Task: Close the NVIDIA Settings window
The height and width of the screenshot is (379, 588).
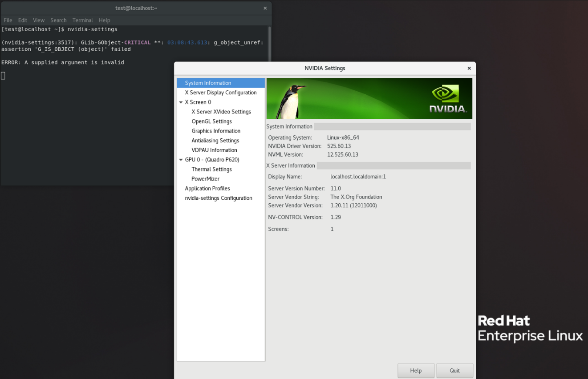Action: point(469,68)
